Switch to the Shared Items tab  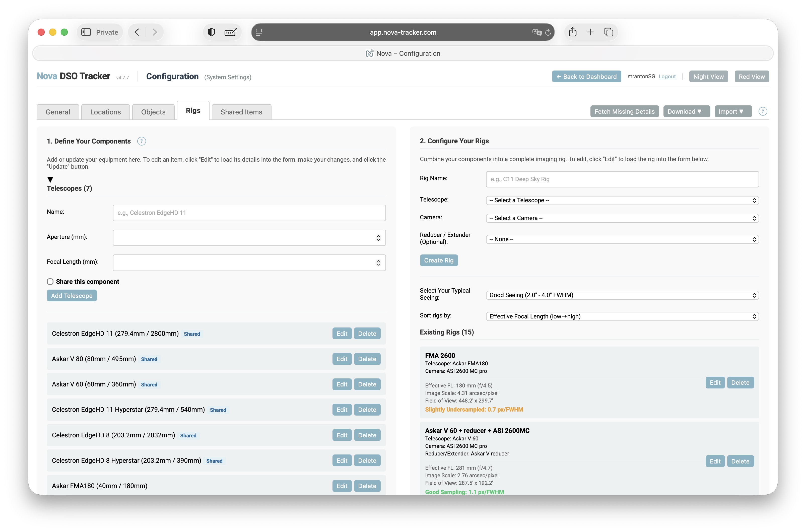241,112
